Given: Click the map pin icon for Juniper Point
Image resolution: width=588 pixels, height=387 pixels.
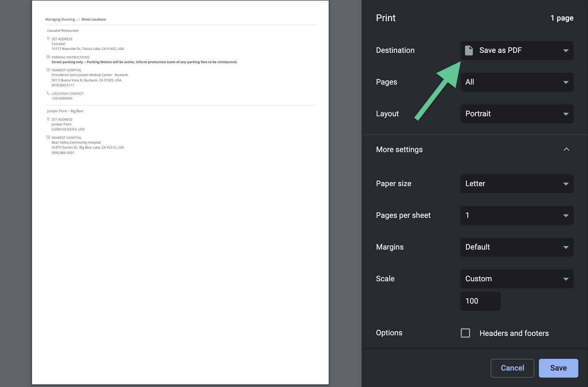Looking at the screenshot, I should click(x=48, y=119).
